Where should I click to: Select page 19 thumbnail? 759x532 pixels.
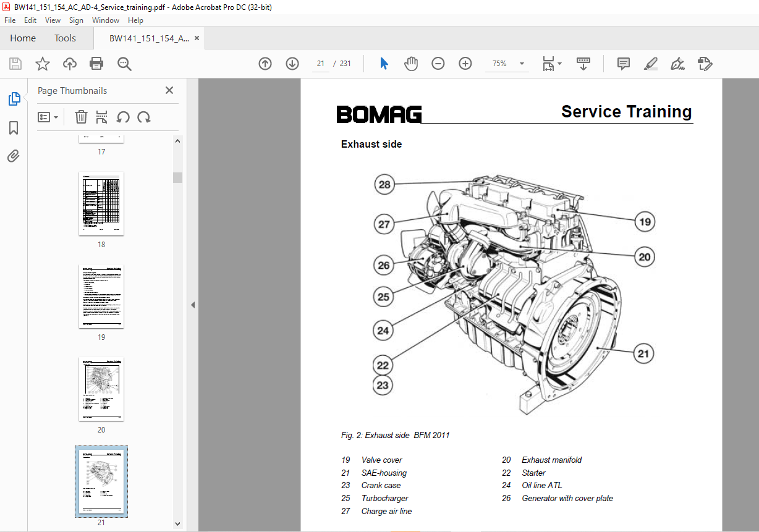(101, 297)
